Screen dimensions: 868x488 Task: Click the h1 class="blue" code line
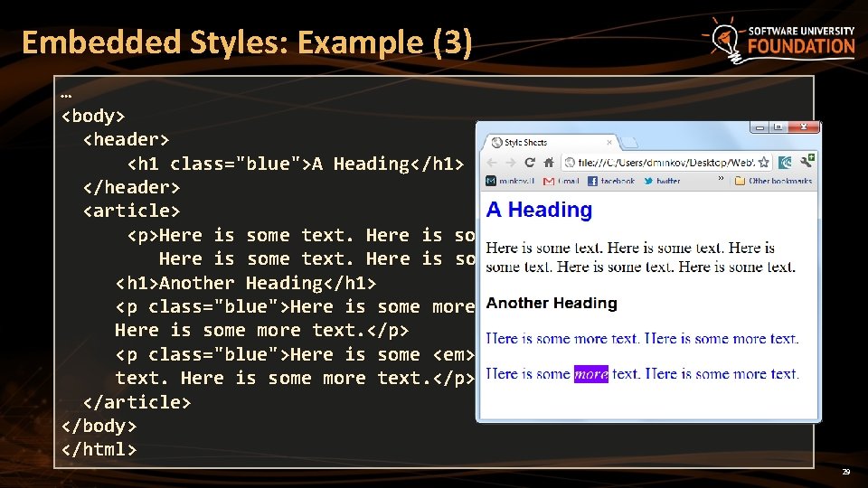point(295,164)
